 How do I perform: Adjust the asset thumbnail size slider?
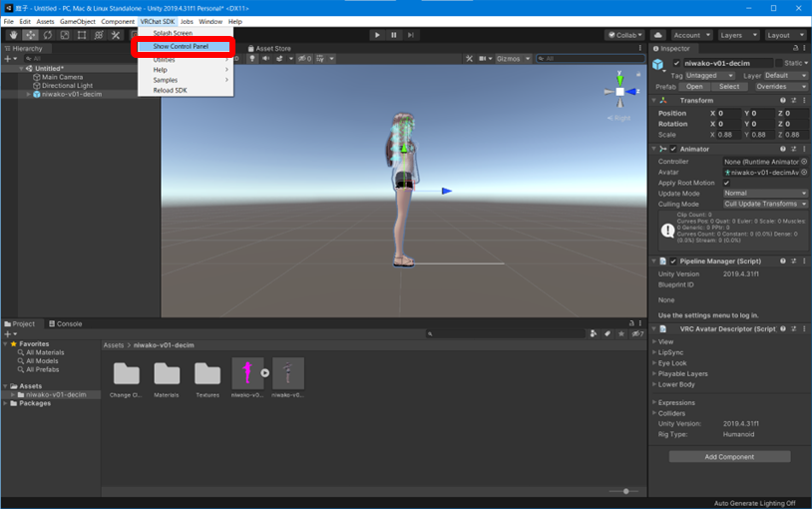[x=624, y=491]
